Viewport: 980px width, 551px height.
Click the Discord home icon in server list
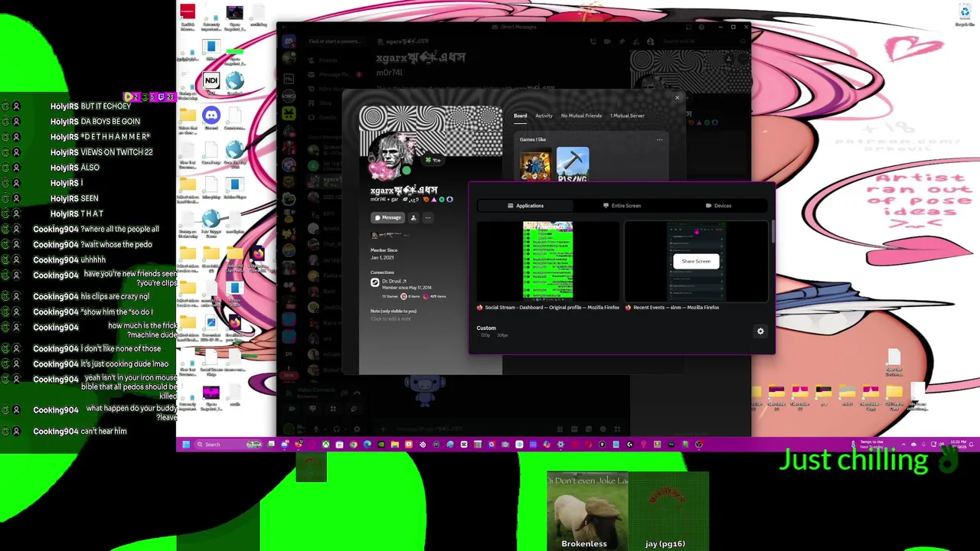[289, 41]
